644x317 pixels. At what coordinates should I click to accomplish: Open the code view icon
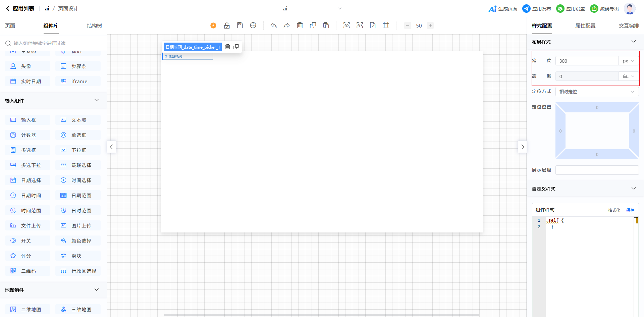[x=360, y=25]
